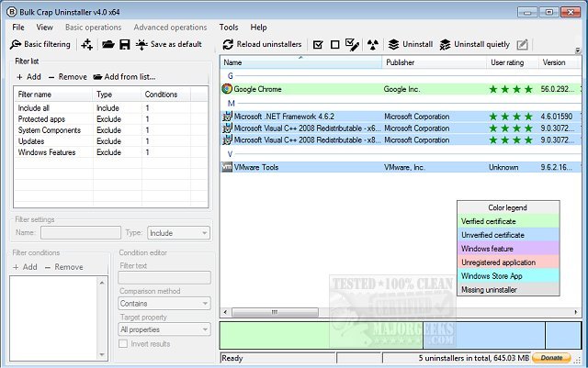Remove a filter condition
This screenshot has width=588, height=368.
tap(64, 267)
